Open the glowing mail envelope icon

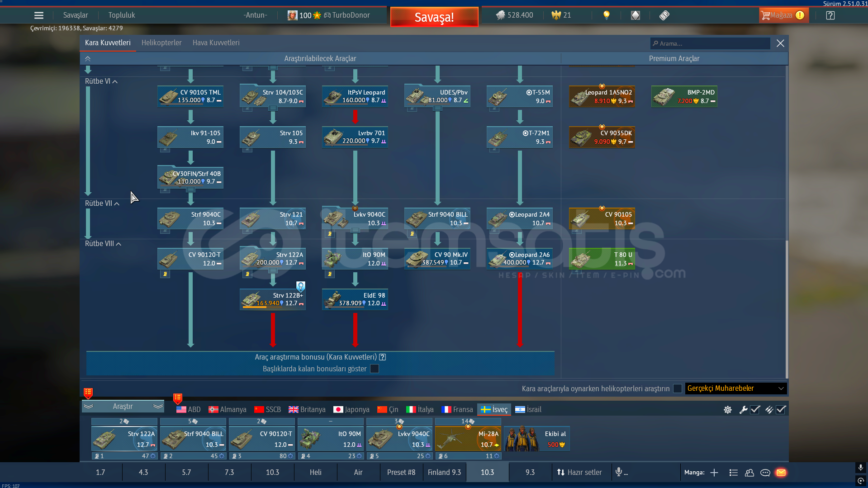[x=781, y=473]
